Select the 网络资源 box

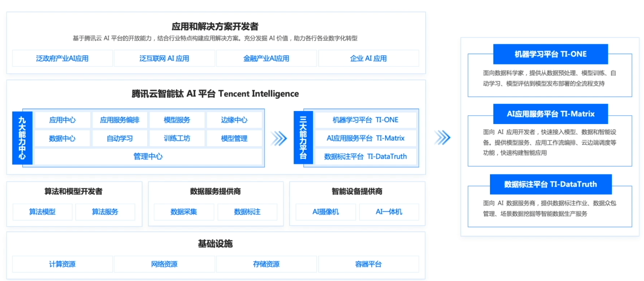pyautogui.click(x=165, y=264)
